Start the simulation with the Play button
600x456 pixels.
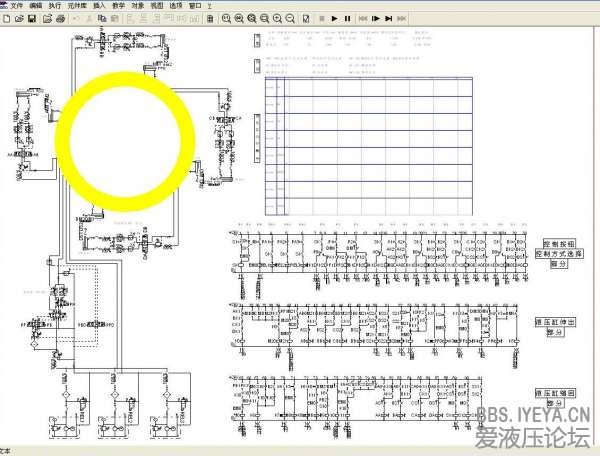point(334,18)
